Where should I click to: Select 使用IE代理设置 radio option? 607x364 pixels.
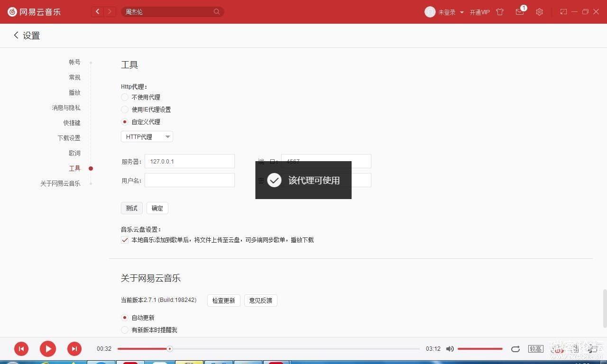pyautogui.click(x=125, y=109)
